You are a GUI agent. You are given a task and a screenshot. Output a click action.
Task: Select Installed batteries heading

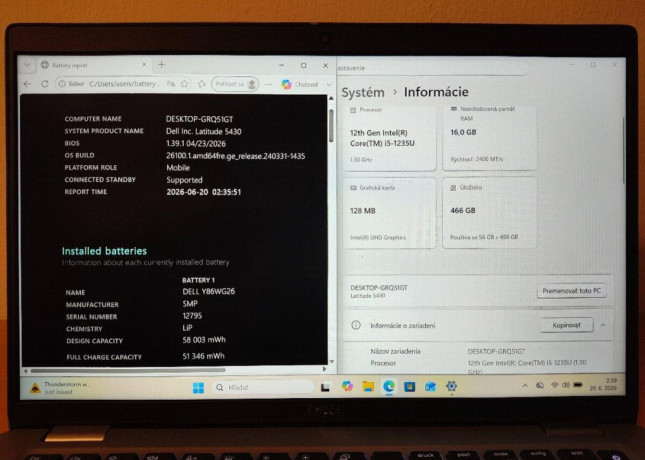tap(104, 251)
